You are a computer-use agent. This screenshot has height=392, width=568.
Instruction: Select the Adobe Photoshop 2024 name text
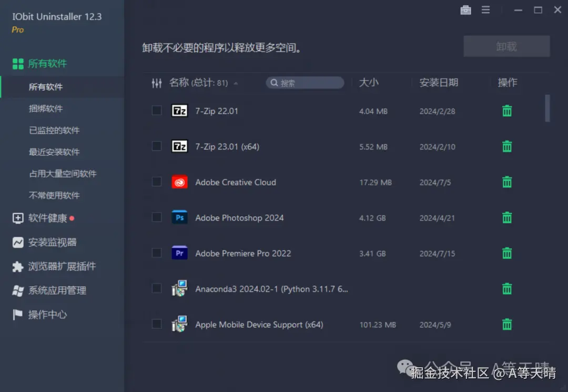239,218
